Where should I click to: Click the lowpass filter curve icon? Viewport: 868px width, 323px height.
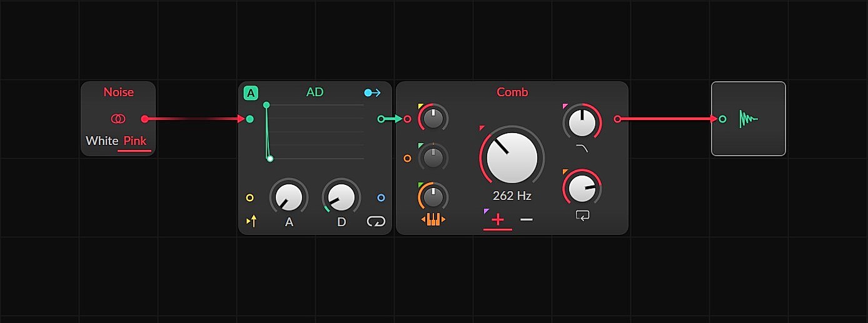tap(582, 149)
